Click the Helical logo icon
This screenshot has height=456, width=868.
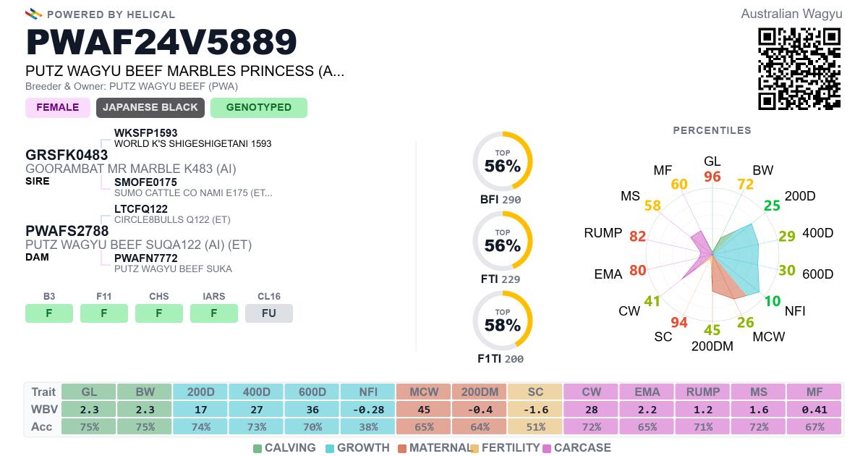pos(33,14)
